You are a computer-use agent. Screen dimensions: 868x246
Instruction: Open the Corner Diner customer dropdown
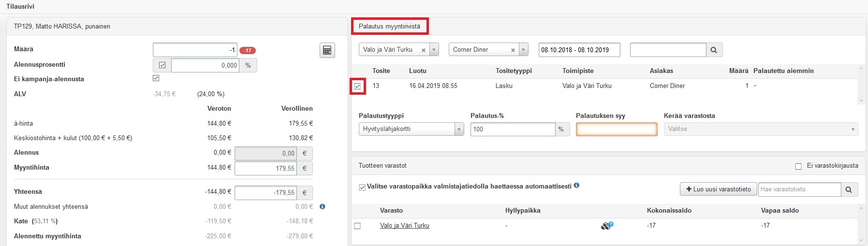[523, 50]
